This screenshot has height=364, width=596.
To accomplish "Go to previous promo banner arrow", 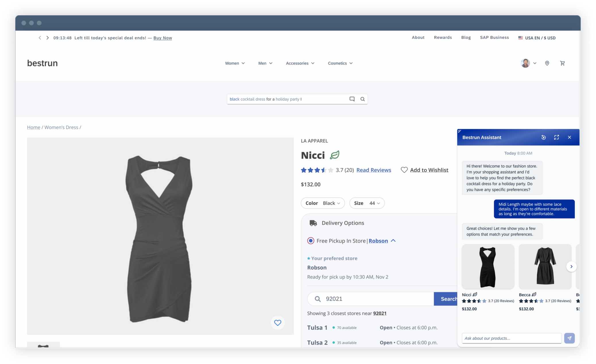I will (x=40, y=38).
